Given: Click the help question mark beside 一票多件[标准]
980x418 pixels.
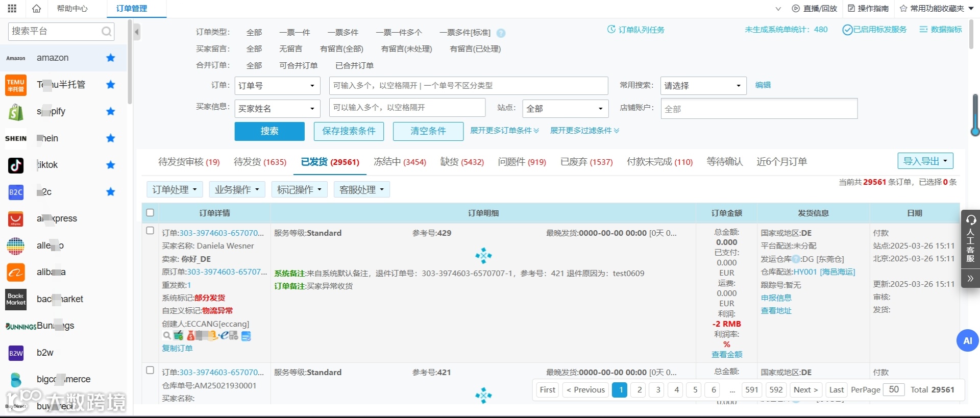Looking at the screenshot, I should pos(501,33).
